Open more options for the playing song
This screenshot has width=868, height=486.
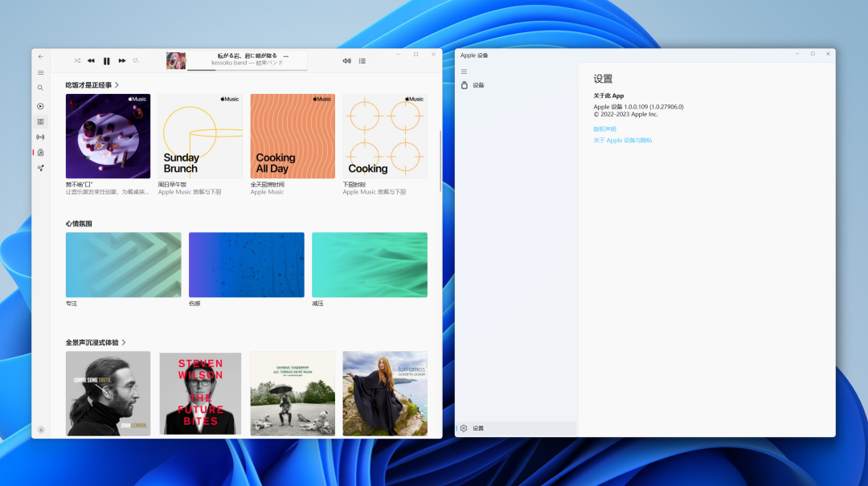click(x=285, y=56)
